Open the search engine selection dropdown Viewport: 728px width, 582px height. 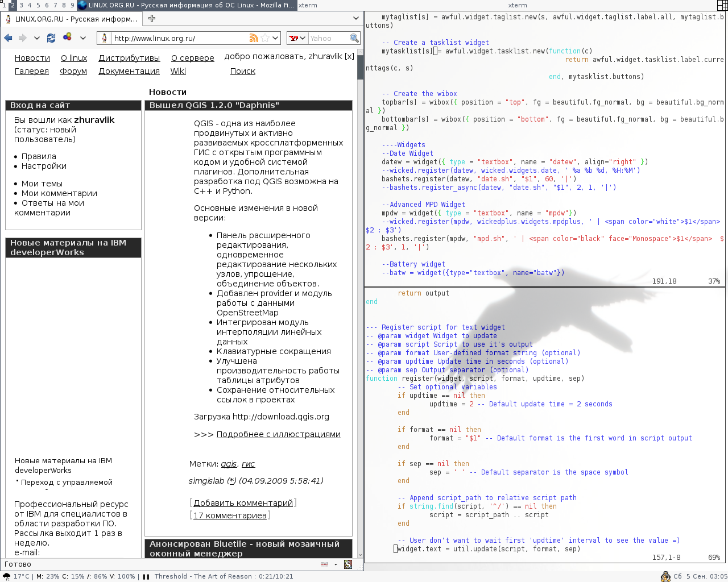coord(303,38)
